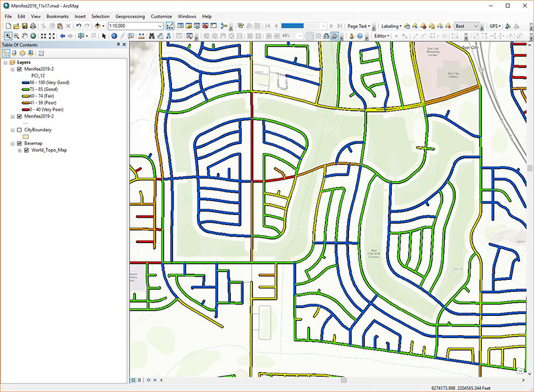Screen dimensions: 534x392
Task: Open the map scale dropdown
Action: tap(160, 25)
